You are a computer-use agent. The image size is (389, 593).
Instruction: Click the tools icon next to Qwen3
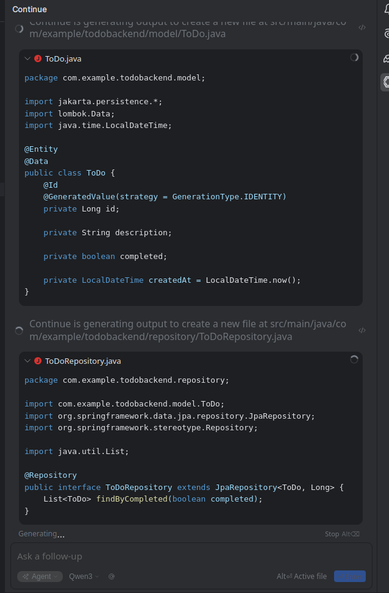[112, 576]
